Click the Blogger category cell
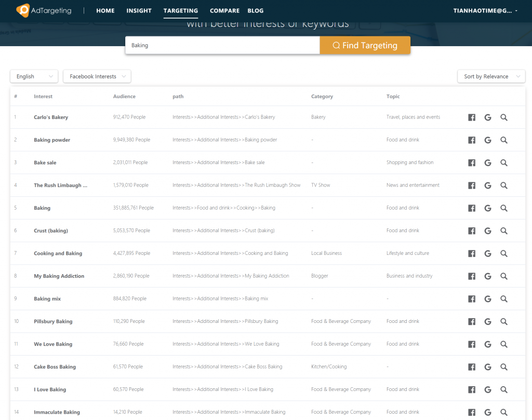Screen dimensions: 532x420 [320, 276]
